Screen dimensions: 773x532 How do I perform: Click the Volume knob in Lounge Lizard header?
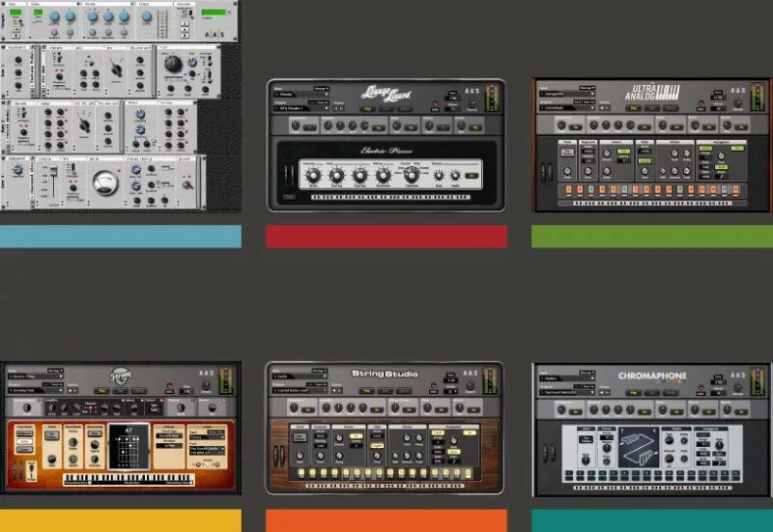pos(472,103)
